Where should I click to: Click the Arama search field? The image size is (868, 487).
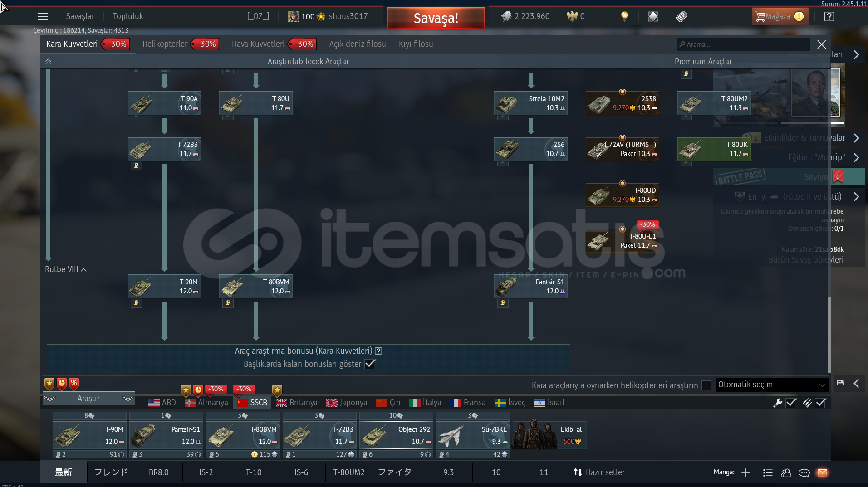(x=744, y=44)
